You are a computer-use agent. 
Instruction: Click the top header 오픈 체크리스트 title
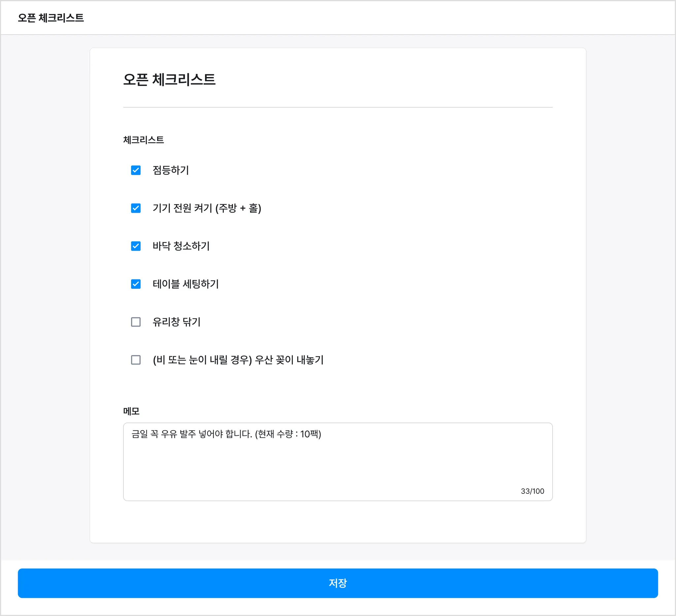coord(51,18)
